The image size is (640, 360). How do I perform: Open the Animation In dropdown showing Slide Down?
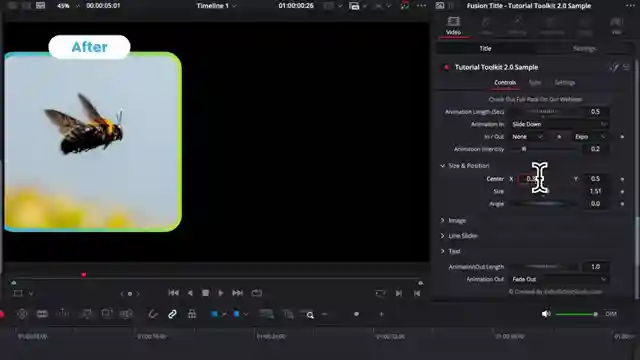pyautogui.click(x=559, y=124)
